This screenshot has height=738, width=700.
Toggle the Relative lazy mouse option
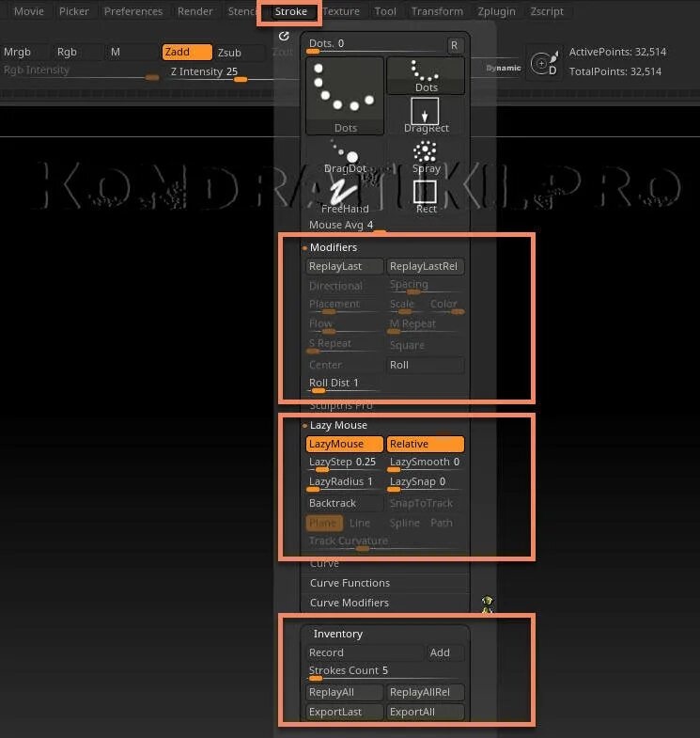(x=426, y=444)
